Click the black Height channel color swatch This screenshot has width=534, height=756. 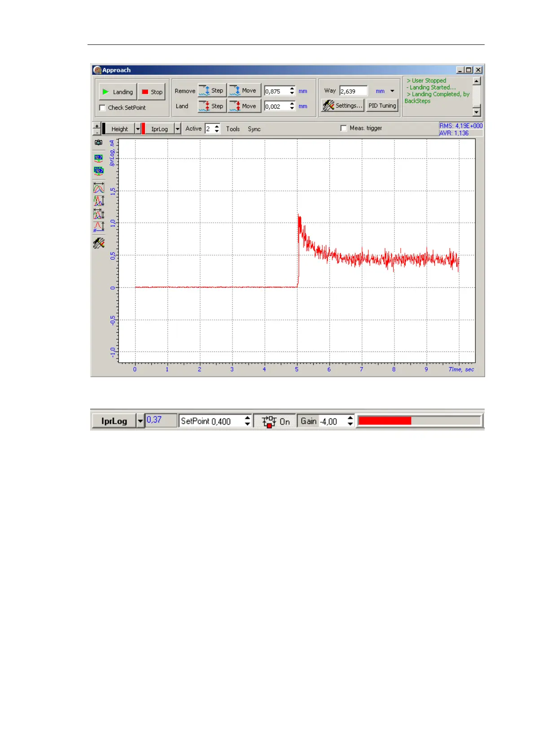104,129
